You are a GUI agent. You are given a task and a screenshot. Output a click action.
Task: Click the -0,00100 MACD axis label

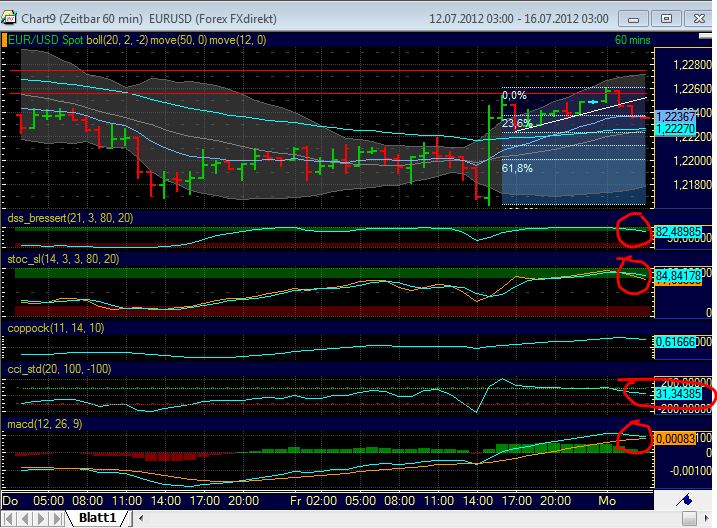pyautogui.click(x=690, y=471)
